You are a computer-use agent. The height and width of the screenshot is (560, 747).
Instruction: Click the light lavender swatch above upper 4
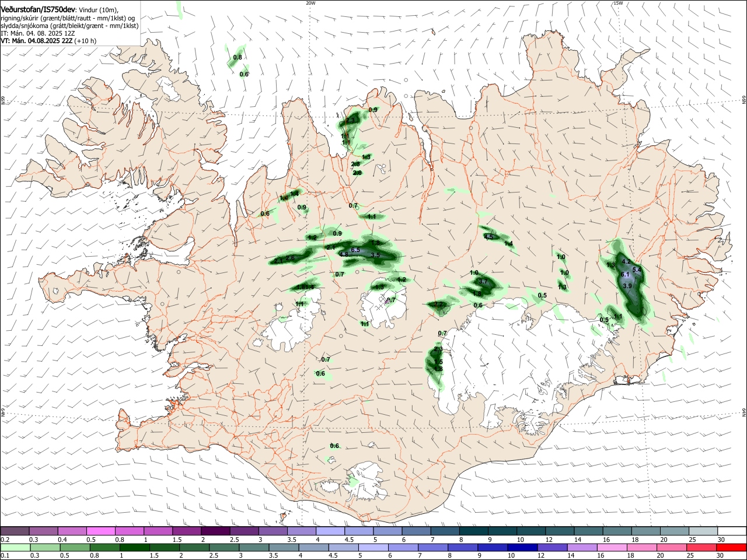(x=329, y=531)
